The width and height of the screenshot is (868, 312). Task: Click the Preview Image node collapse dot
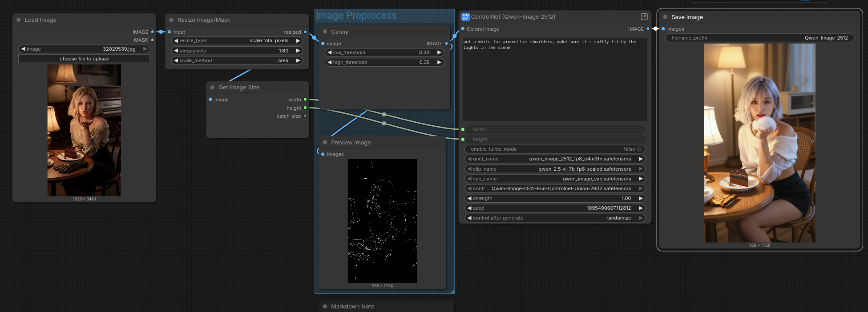point(325,143)
